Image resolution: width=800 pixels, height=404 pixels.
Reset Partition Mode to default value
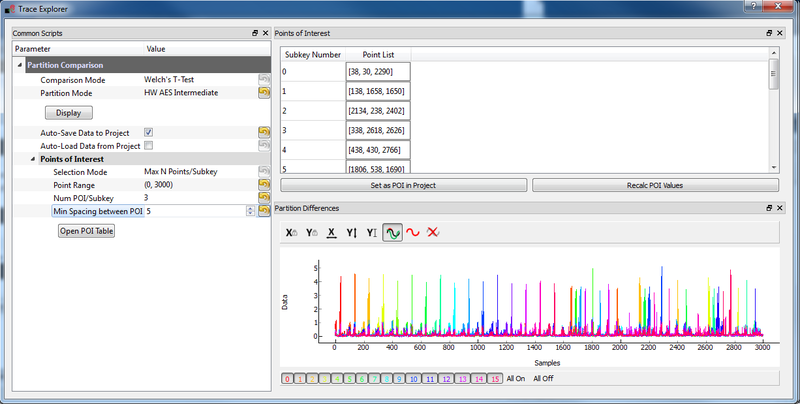click(264, 92)
